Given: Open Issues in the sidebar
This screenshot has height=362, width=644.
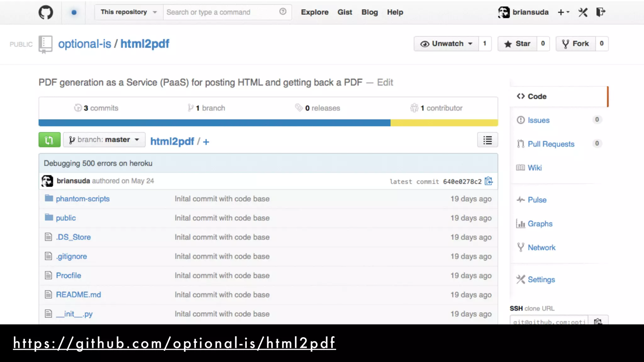Looking at the screenshot, I should tap(538, 120).
